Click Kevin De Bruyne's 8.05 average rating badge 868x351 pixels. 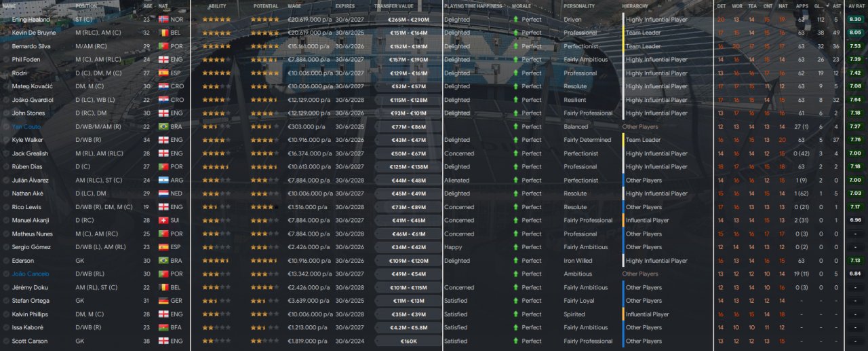(856, 33)
